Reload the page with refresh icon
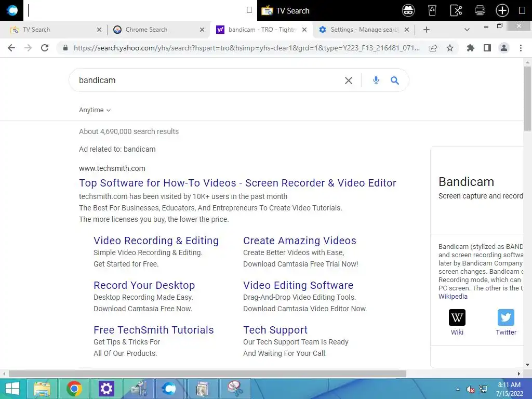This screenshot has height=399, width=532. click(x=45, y=48)
